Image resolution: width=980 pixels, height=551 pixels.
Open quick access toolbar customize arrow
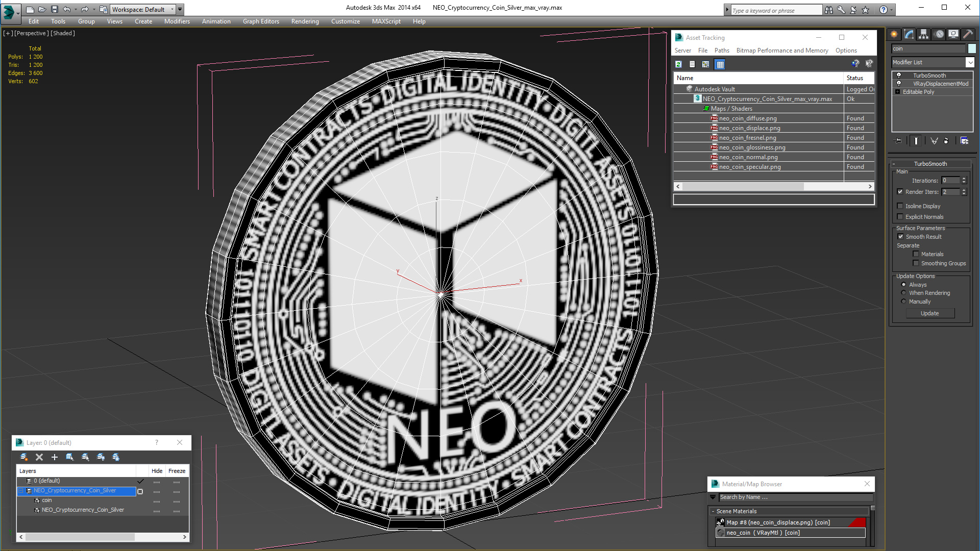coord(180,9)
